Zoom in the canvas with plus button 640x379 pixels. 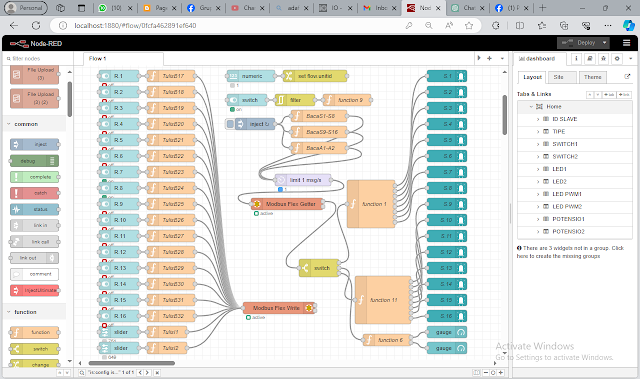coord(501,372)
